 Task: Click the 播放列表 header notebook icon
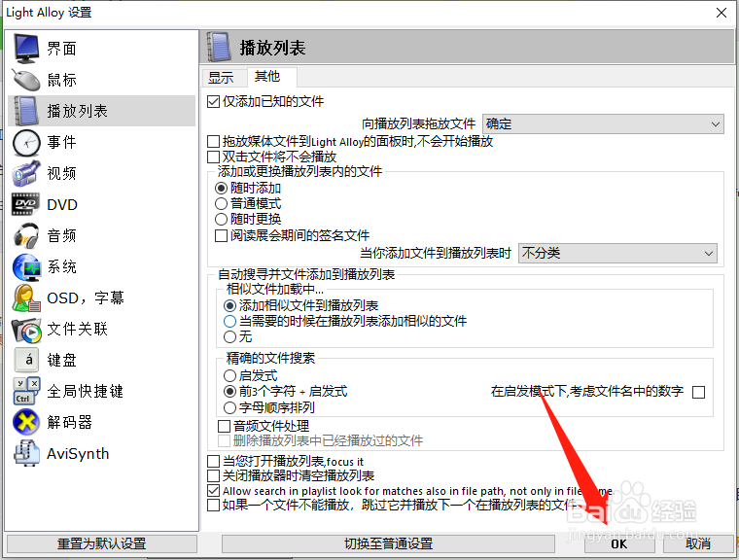[219, 47]
